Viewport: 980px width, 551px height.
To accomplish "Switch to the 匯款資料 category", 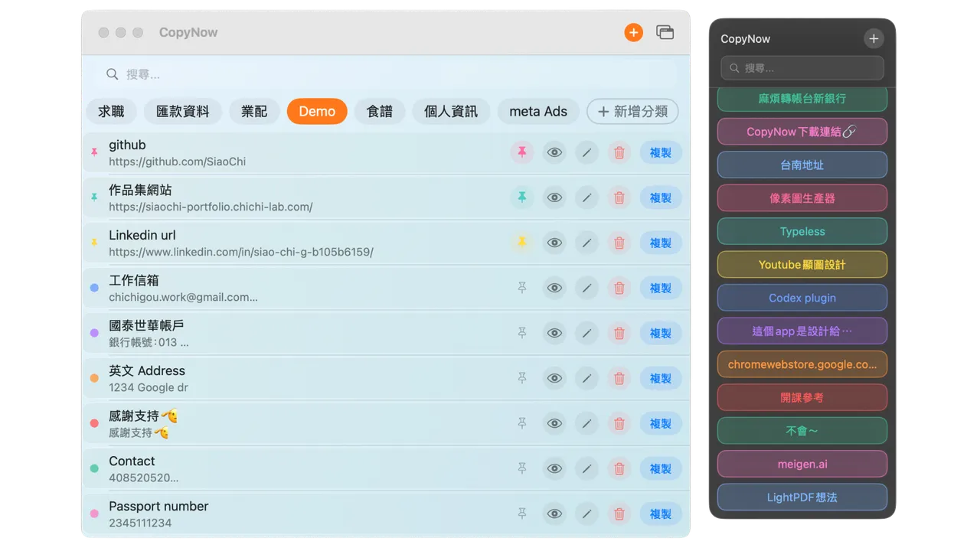I will point(183,111).
